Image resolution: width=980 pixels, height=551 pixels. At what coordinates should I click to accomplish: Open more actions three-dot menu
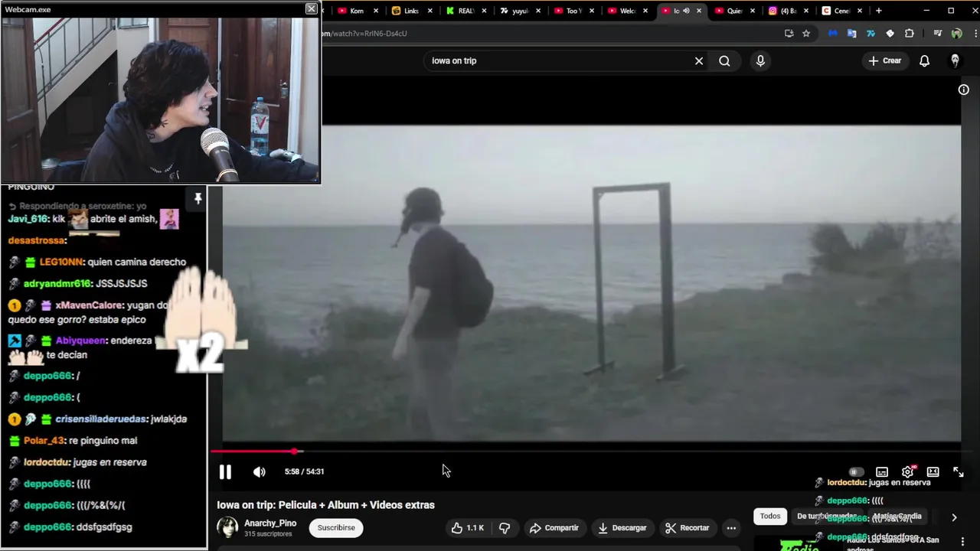(731, 528)
